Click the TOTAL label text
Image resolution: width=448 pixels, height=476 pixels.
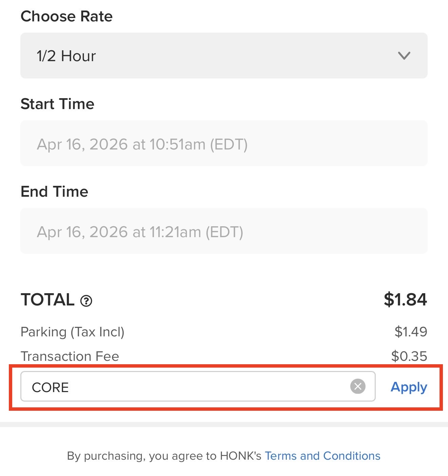point(48,300)
